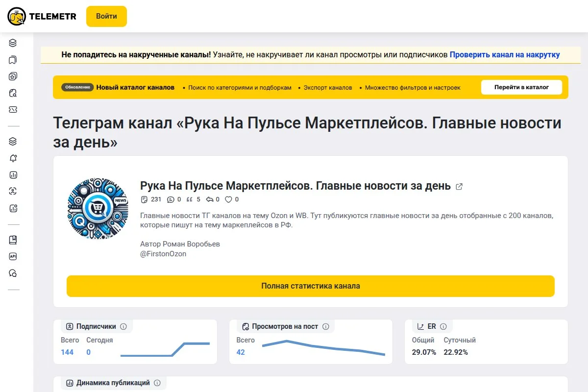
Task: Open the API icon in the sidebar
Action: coord(13,257)
